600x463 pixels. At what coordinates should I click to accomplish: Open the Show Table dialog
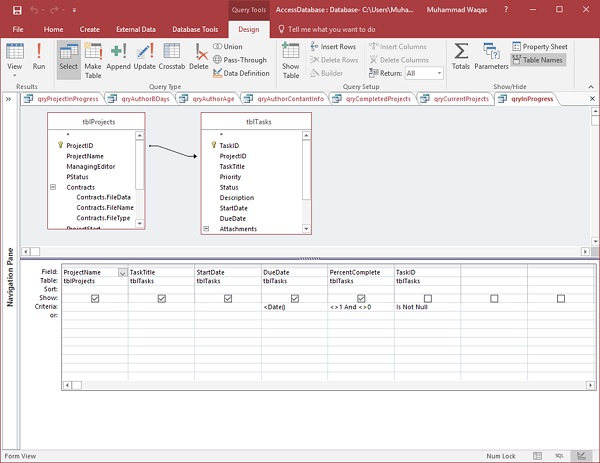click(290, 57)
